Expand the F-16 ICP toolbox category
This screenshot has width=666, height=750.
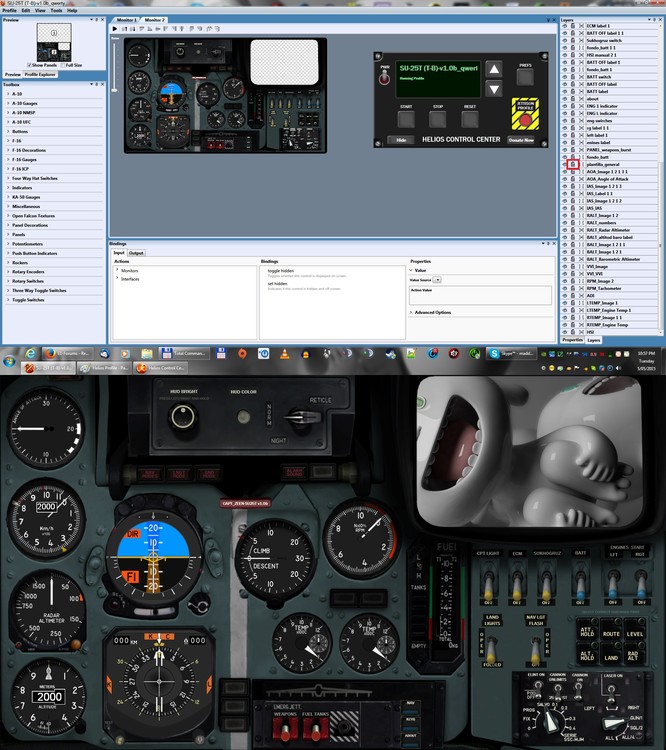pos(8,169)
